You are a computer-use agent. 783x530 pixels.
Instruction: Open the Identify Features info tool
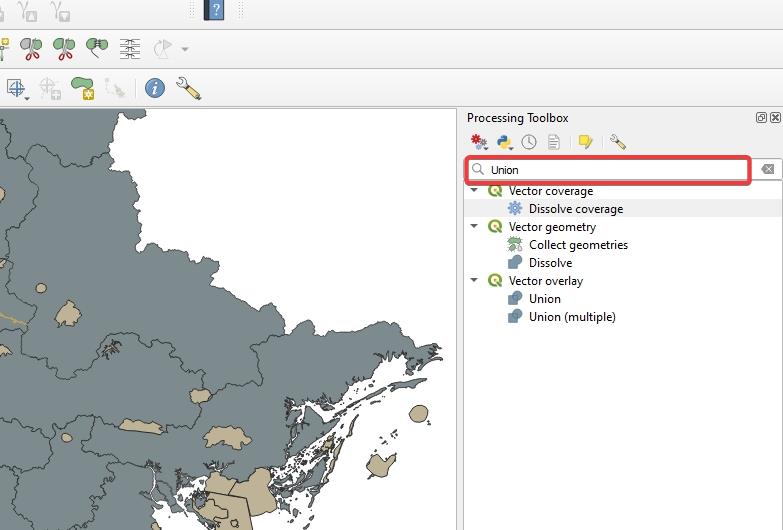[x=154, y=88]
